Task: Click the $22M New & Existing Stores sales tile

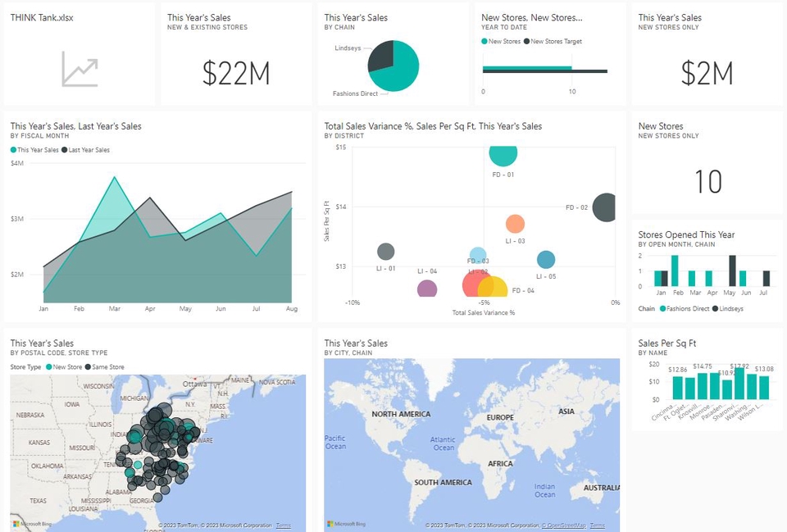Action: click(x=236, y=72)
